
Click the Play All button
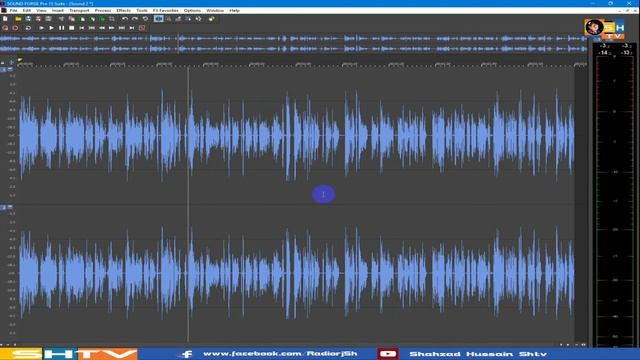click(x=42, y=28)
